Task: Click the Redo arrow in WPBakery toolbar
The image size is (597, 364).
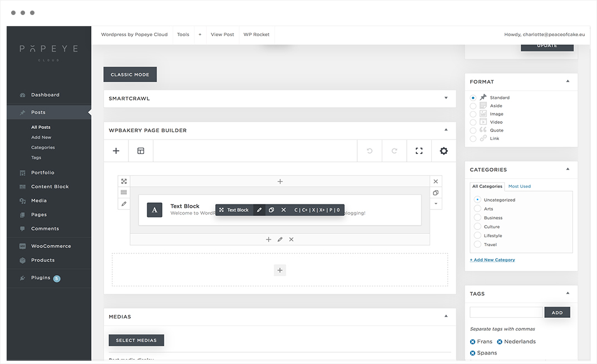Action: 394,151
